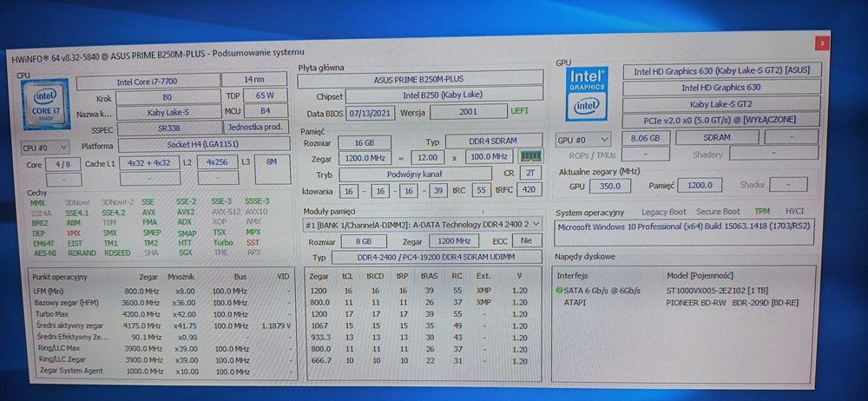Click the Core 4 / 8 field
Viewport: 868px width, 401px height.
tap(63, 164)
